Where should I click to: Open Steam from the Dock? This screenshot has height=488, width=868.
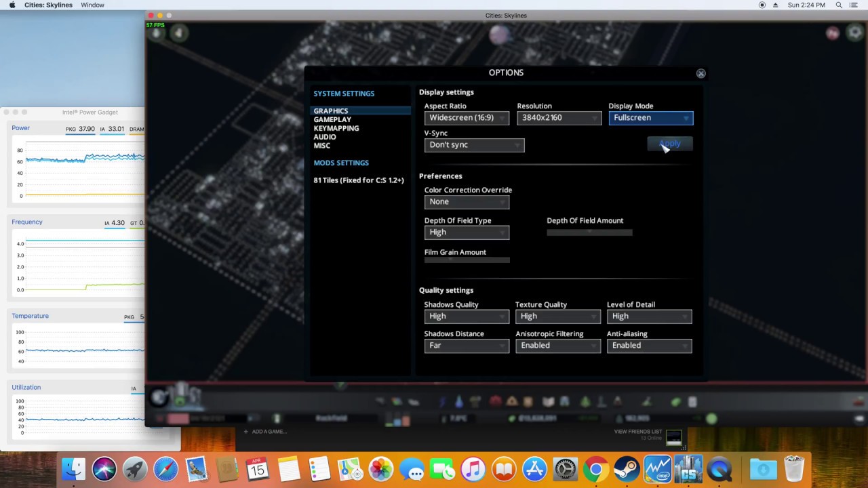pyautogui.click(x=627, y=469)
